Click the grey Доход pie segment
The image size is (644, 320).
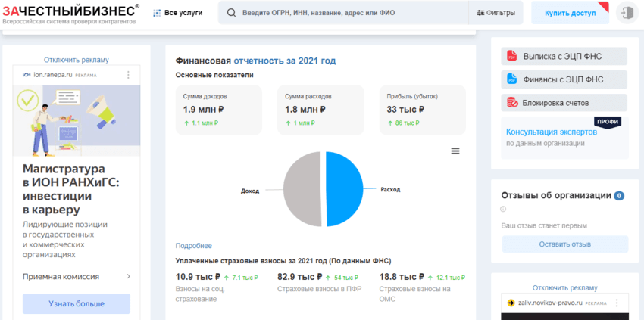coord(302,188)
